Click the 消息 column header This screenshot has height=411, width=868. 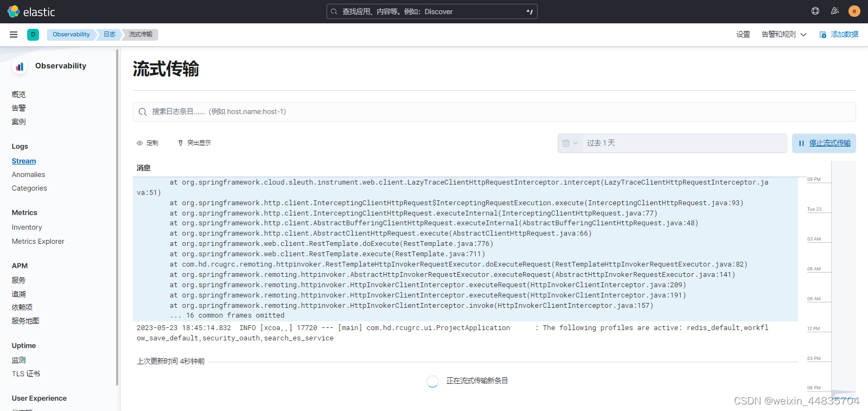pos(144,168)
